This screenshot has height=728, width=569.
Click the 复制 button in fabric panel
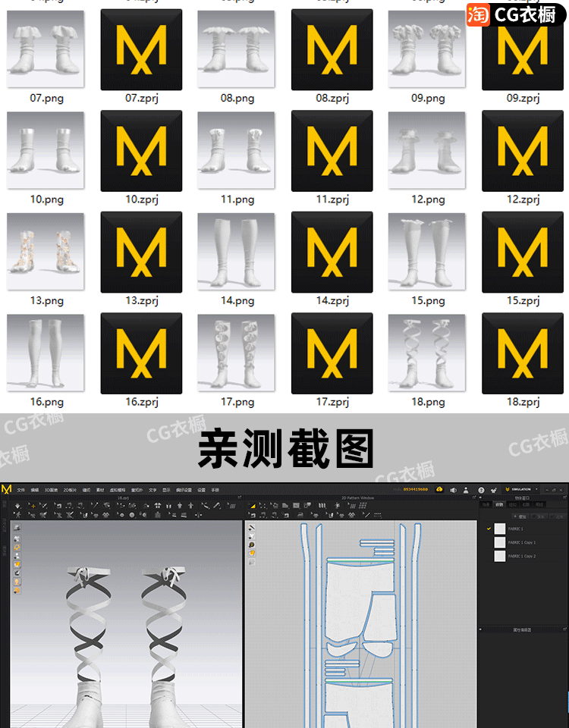(539, 516)
